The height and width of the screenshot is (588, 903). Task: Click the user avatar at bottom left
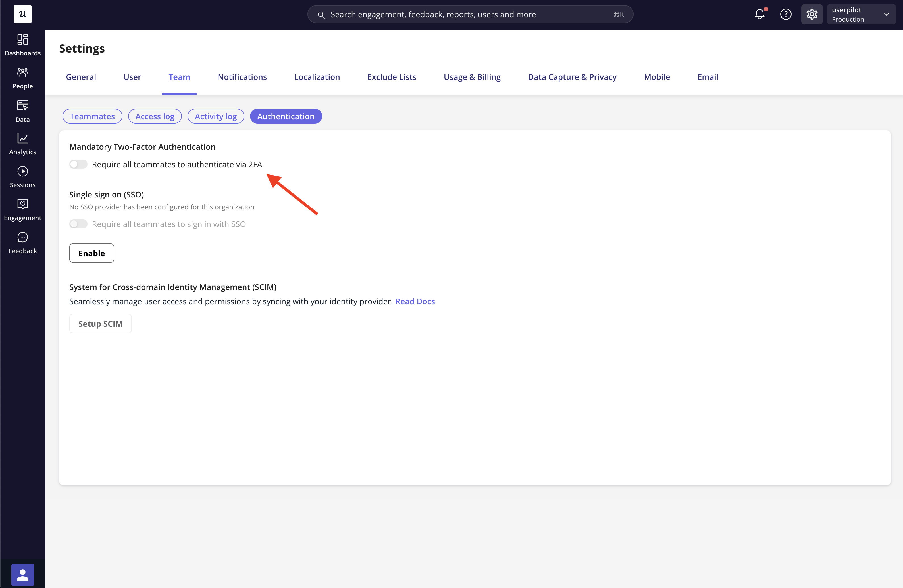22,574
